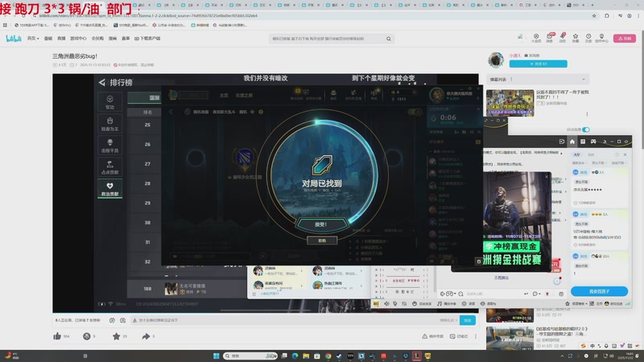
Task: Select the 占点贡献 leaderboard category
Action: (109, 167)
